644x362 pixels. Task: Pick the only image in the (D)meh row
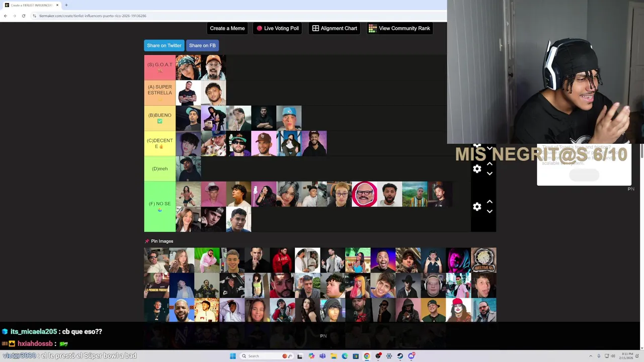188,168
